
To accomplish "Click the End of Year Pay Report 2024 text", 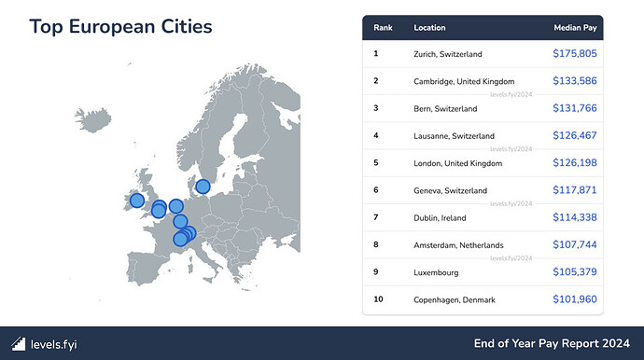I will [x=552, y=343].
